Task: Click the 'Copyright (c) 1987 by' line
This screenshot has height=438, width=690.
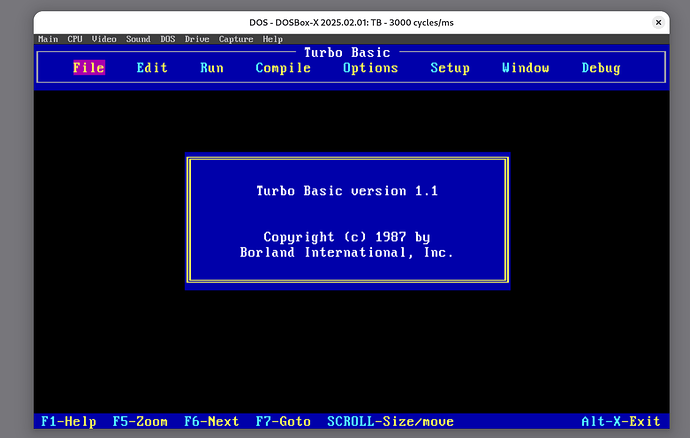Action: click(347, 237)
